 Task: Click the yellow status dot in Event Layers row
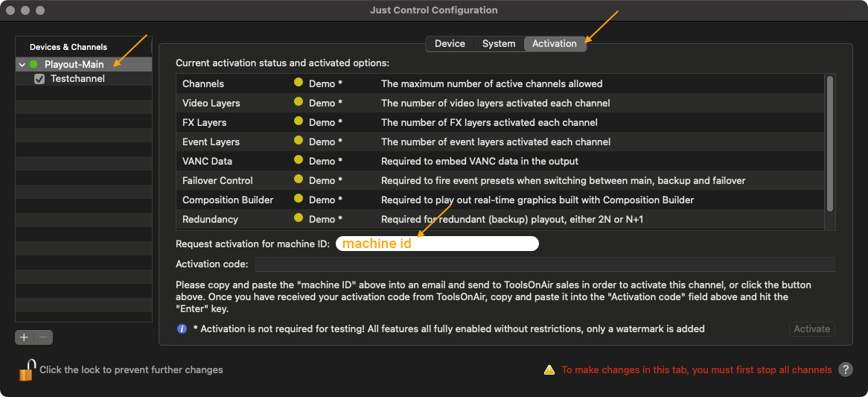pyautogui.click(x=299, y=142)
